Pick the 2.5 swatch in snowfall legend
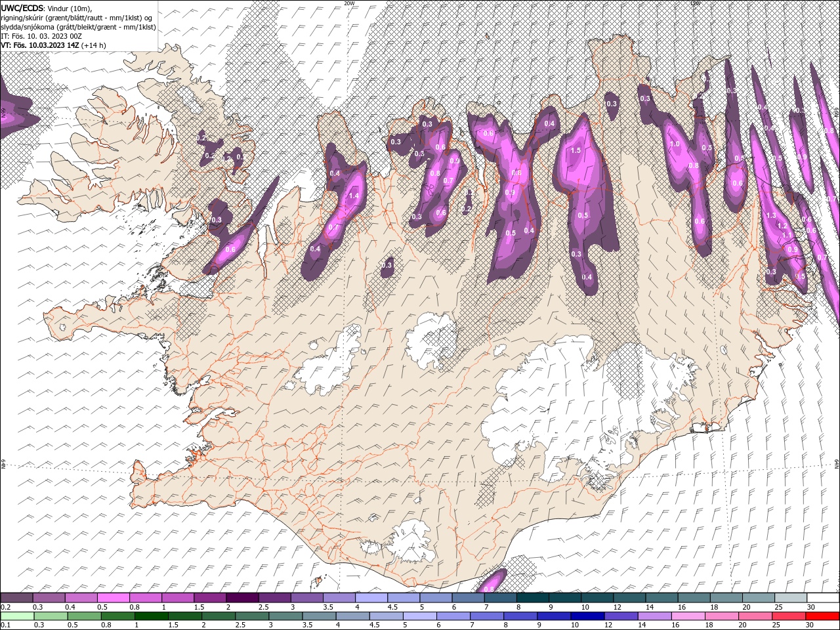Screen dimensions: 840x630 [x=274, y=598]
